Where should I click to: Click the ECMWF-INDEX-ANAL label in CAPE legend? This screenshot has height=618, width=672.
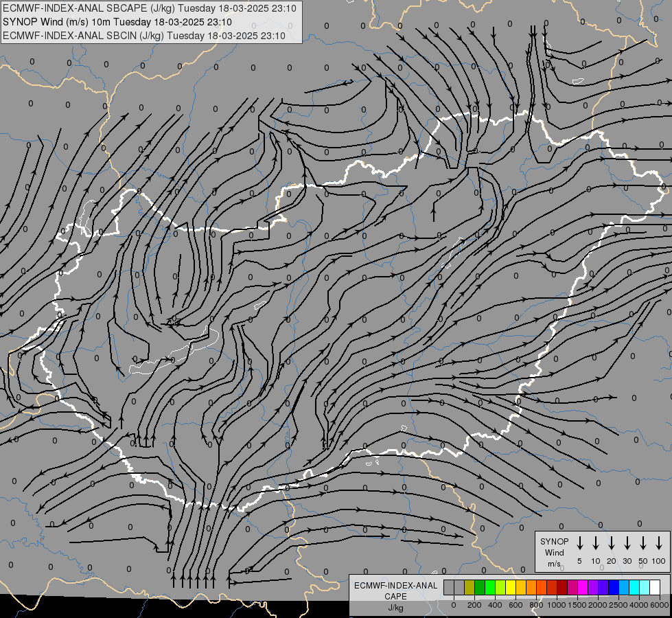click(395, 586)
